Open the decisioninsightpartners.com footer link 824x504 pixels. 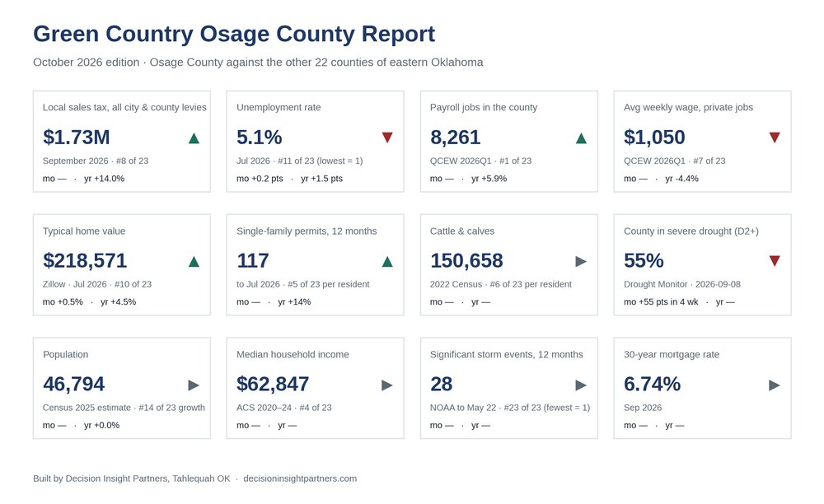300,478
